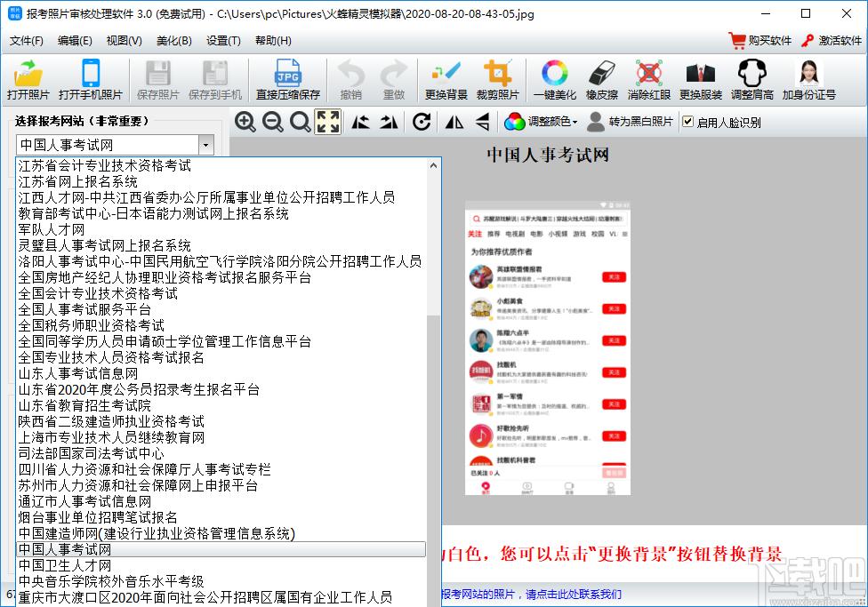The height and width of the screenshot is (607, 868).
Task: Flip the photo vertically
Action: 483,121
